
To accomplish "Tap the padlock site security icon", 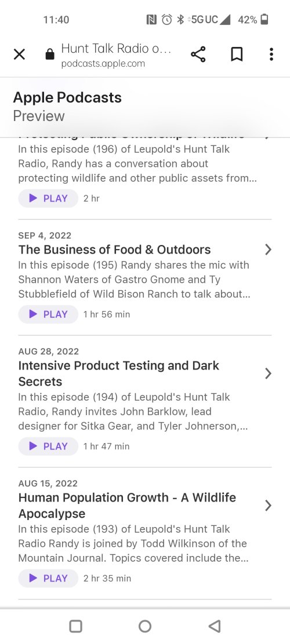I will (x=50, y=54).
